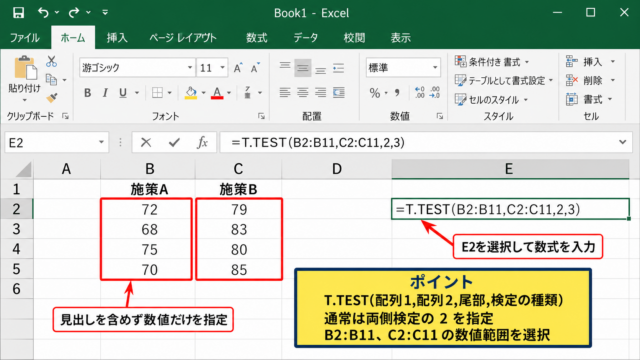
Task: Align text to bottom
Action: tap(320, 69)
